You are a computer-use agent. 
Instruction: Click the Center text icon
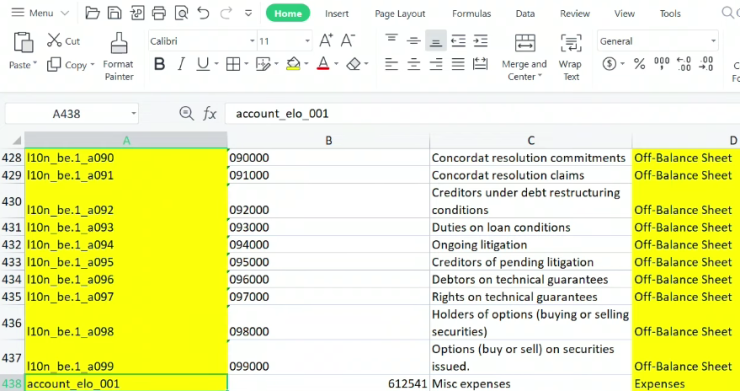(413, 64)
